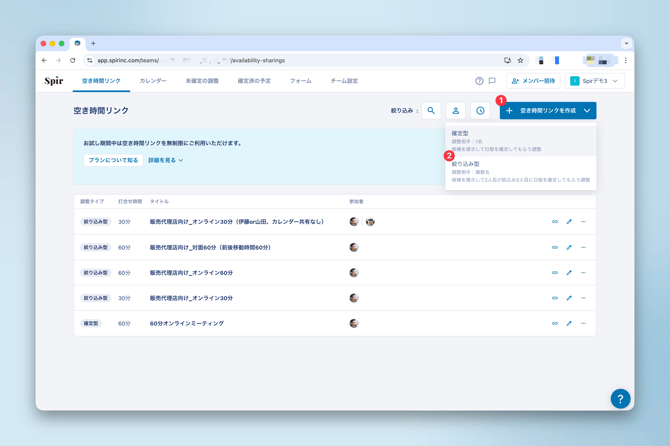Bookmark this page with the star icon
670x446 pixels.
pyautogui.click(x=520, y=60)
